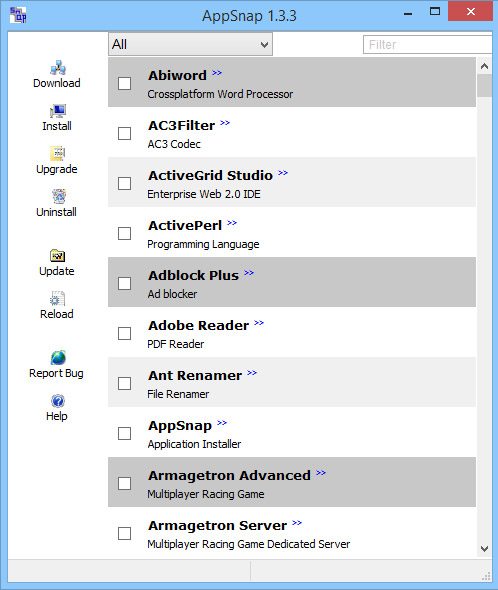The image size is (498, 590).
Task: Click the Install label
Action: 57,126
